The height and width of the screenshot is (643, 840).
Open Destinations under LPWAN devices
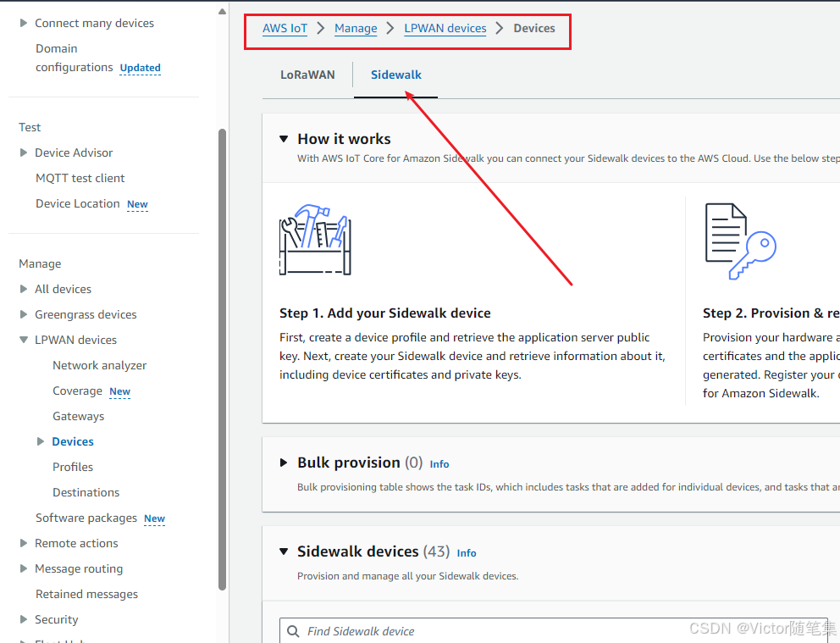[x=86, y=492]
